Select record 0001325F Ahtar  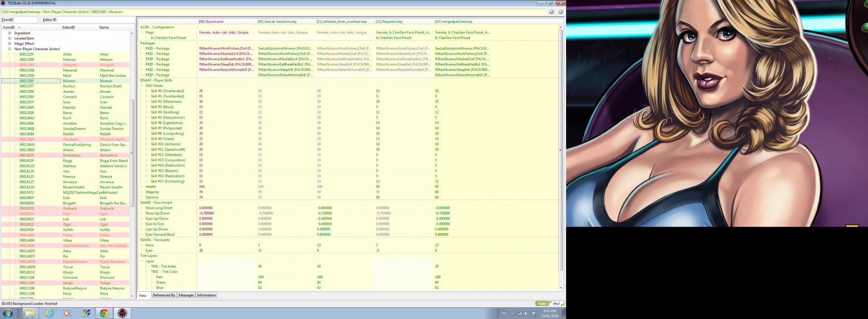66,54
